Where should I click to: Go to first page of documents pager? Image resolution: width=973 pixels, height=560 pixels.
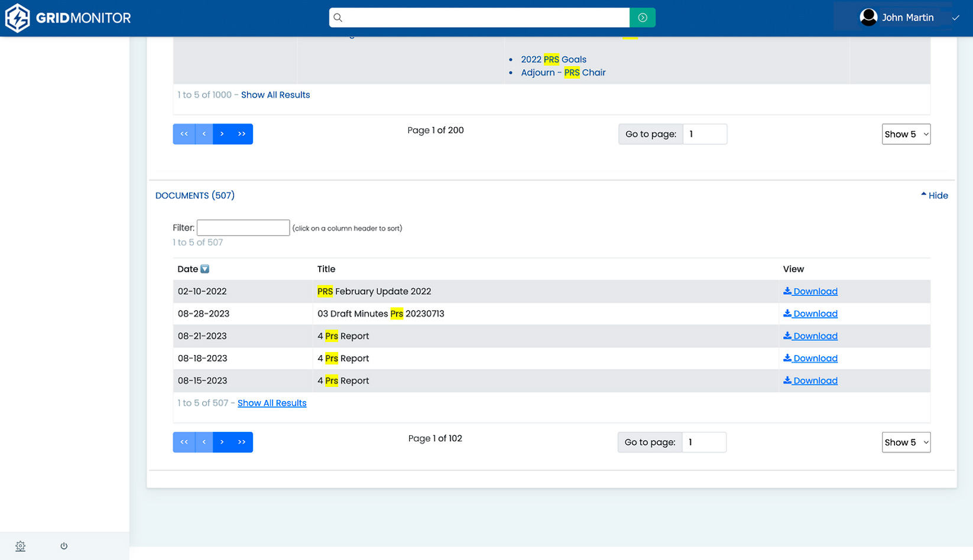pyautogui.click(x=184, y=442)
